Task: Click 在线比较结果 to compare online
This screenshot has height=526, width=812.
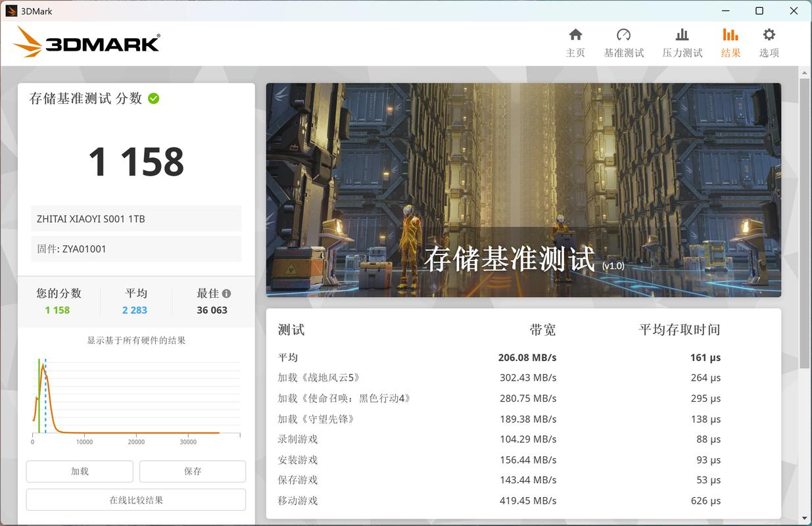Action: (x=135, y=500)
